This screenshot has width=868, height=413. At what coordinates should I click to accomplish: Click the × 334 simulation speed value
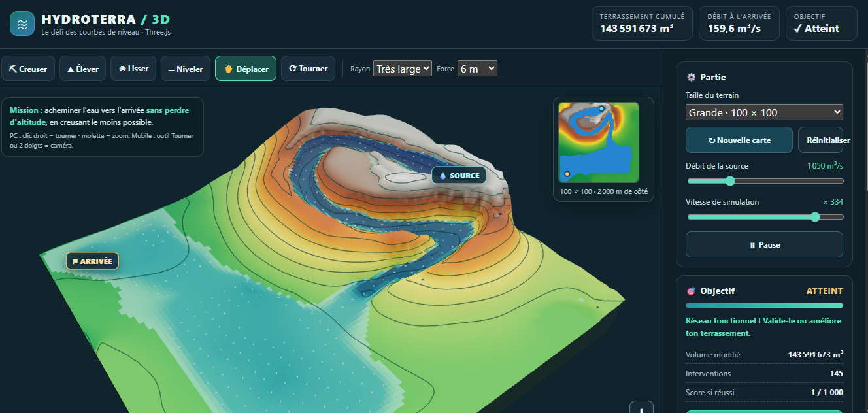[x=833, y=202]
